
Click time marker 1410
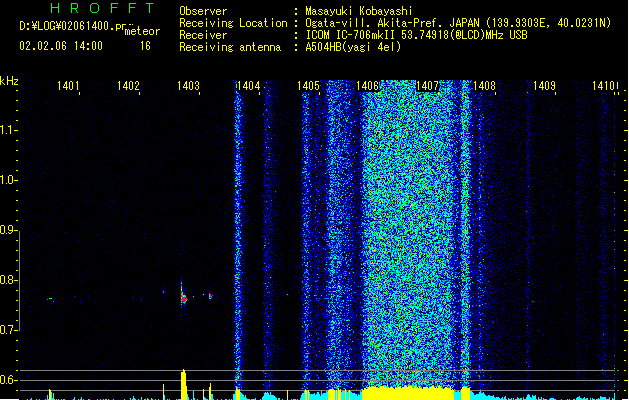[x=603, y=85]
